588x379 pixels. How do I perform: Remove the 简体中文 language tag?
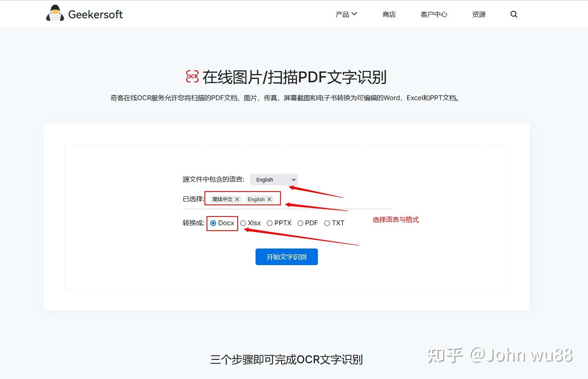pos(237,199)
